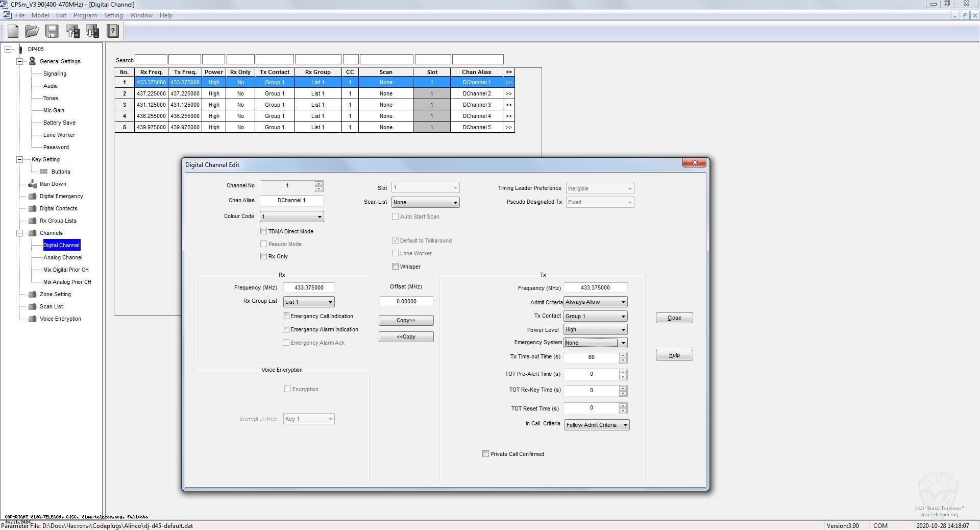Increase Tx Time-out Time with the up arrow
This screenshot has width=980, height=530.
(x=623, y=354)
